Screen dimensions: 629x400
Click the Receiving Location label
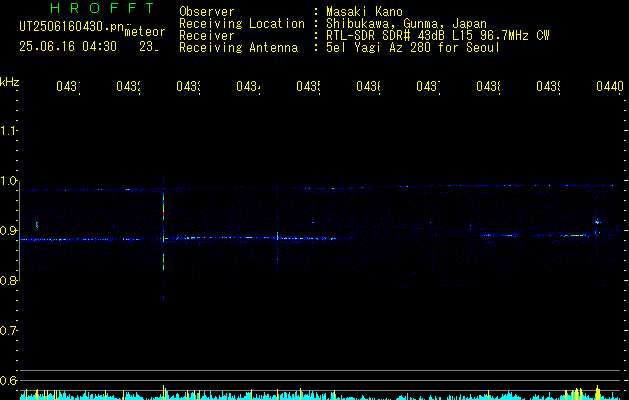pyautogui.click(x=242, y=24)
